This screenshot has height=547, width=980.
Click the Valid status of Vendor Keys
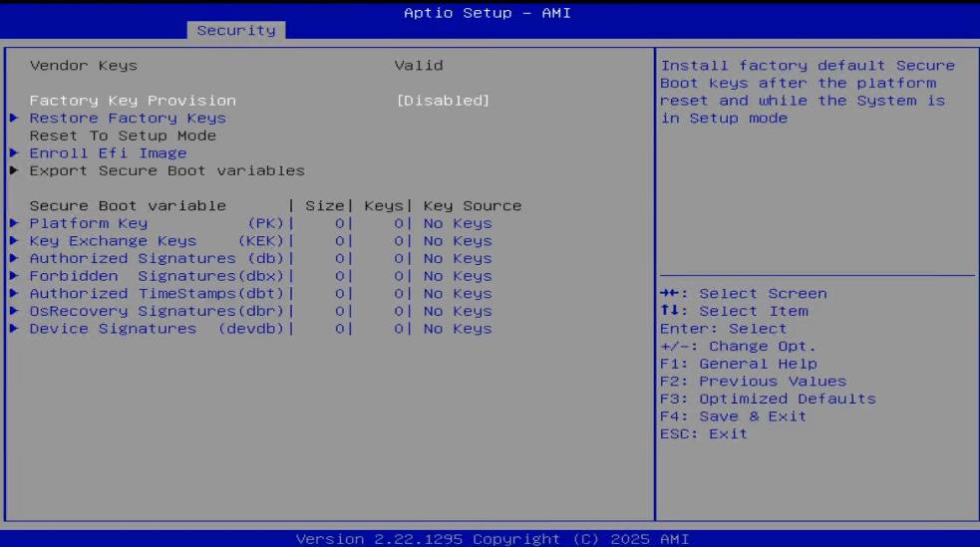[419, 66]
